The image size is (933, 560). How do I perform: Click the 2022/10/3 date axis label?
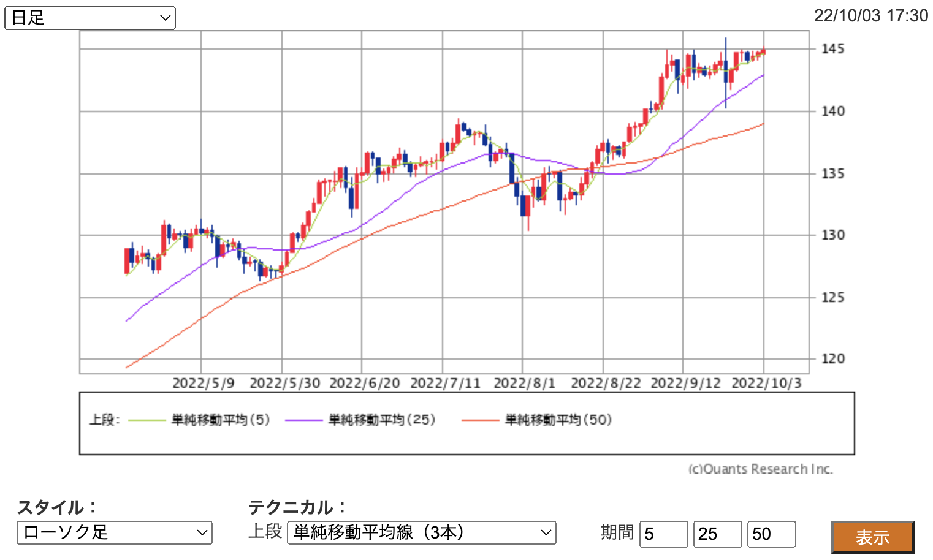coord(767,384)
